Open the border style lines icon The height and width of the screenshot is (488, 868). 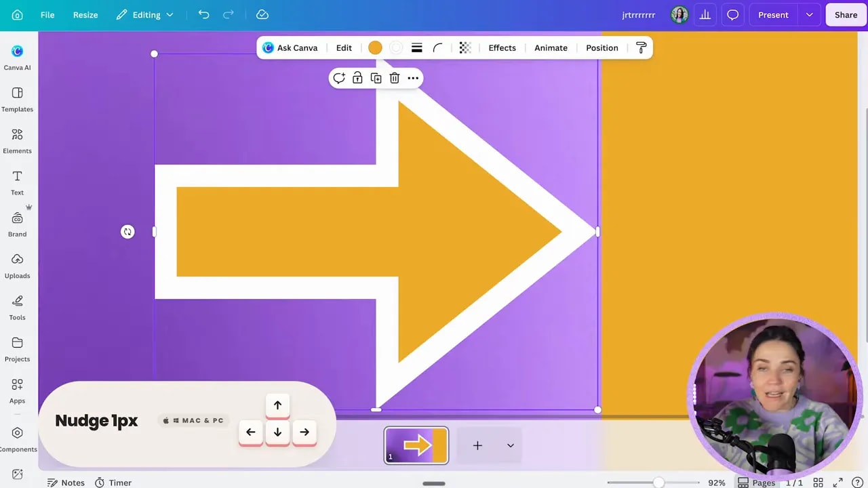coord(417,47)
